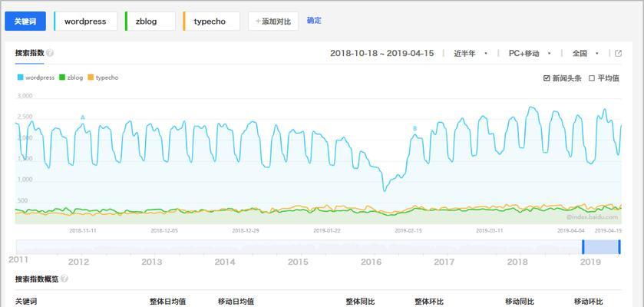Image resolution: width=644 pixels, height=307 pixels.
Task: Click the 移动环比 column header
Action: (589, 302)
